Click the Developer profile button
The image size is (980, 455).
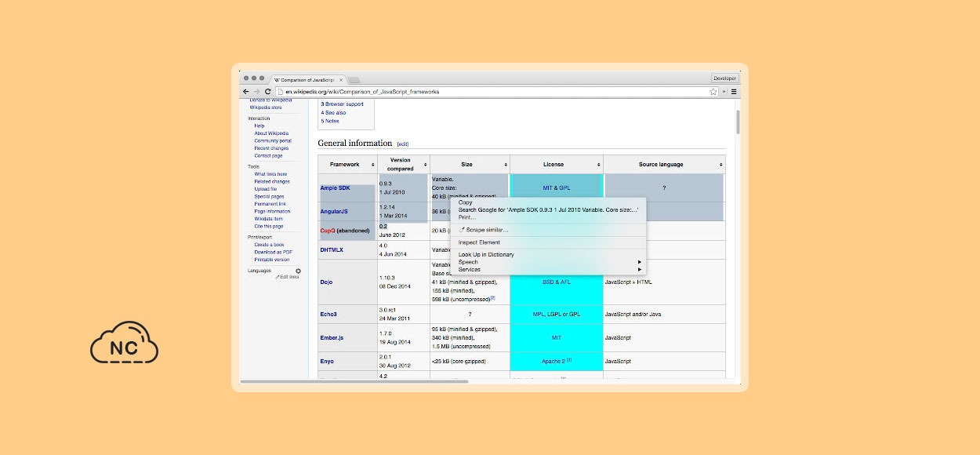[x=724, y=78]
